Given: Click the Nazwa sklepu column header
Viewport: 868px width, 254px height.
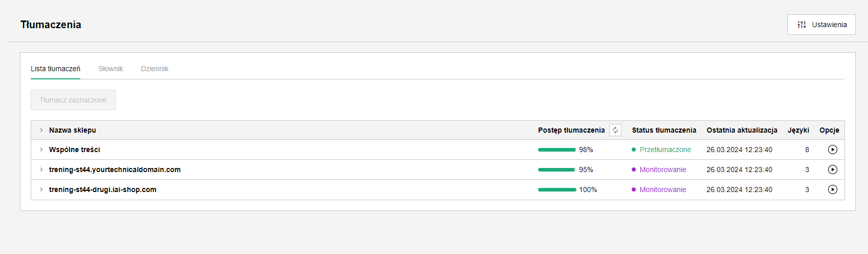Looking at the screenshot, I should point(73,130).
